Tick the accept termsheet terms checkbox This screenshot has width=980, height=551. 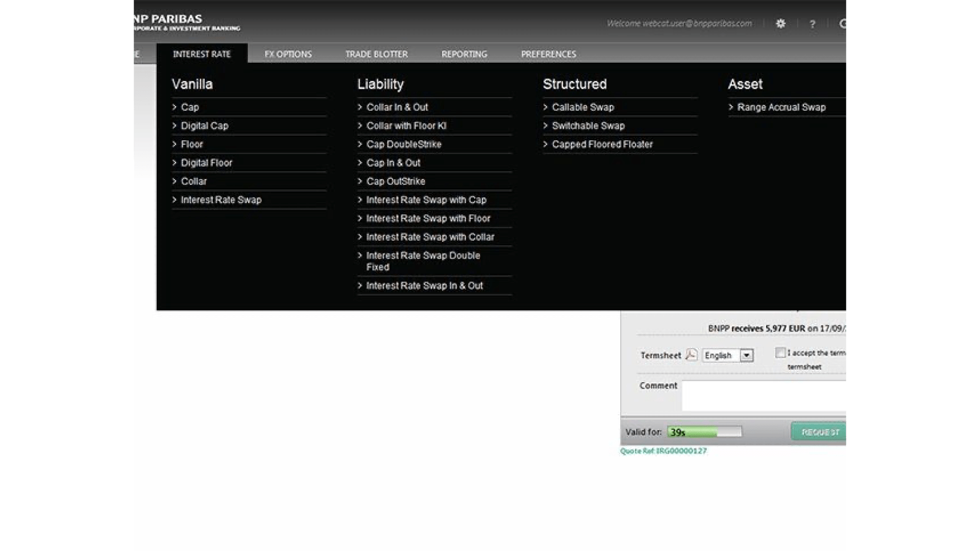click(780, 353)
